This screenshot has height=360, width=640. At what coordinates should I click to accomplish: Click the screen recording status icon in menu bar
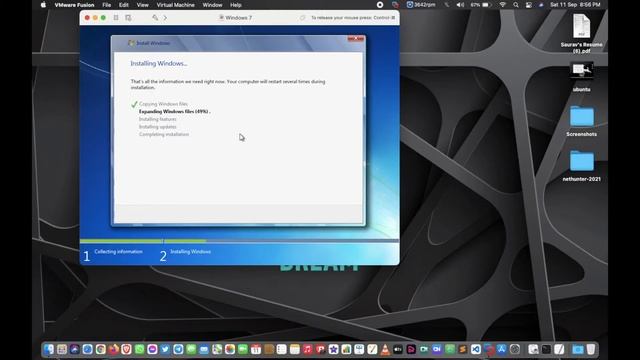pos(380,5)
